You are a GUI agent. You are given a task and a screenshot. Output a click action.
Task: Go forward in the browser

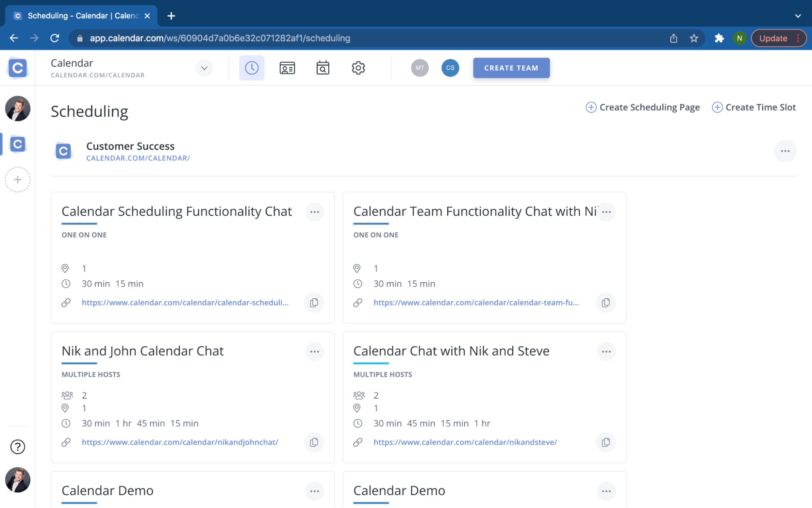pos(34,38)
